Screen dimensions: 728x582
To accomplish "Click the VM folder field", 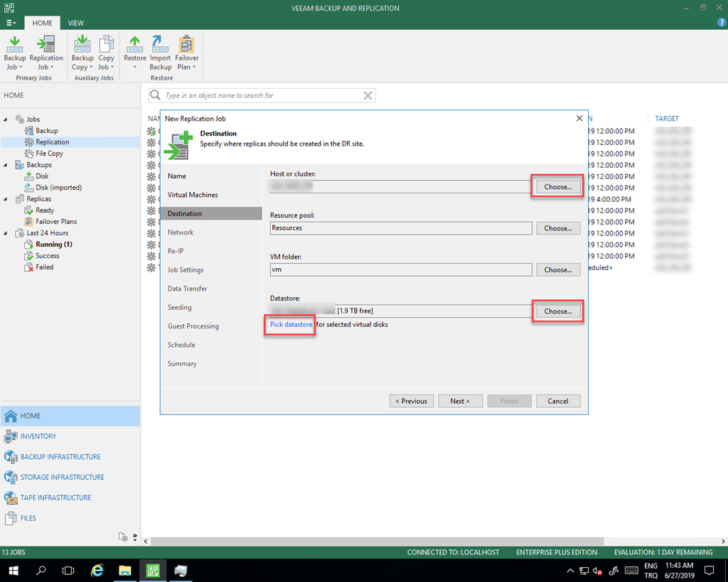I will 401,269.
